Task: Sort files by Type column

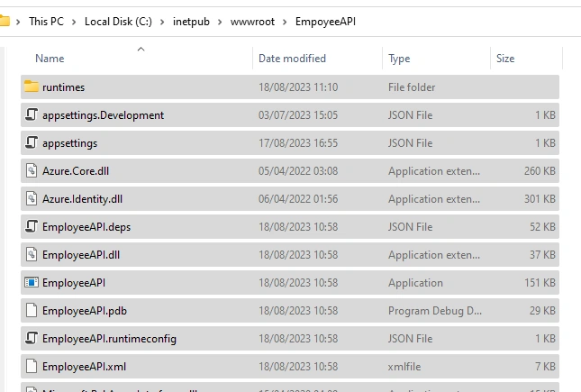Action: [399, 59]
